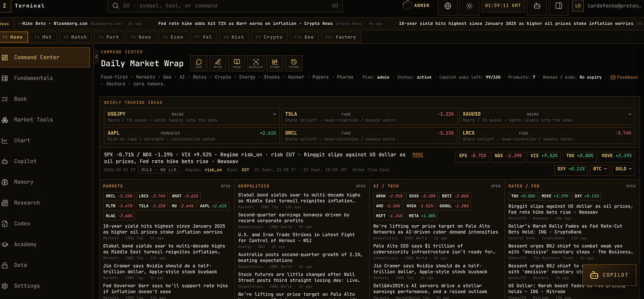Toggle the split panel layout button
Viewport: 644px width, 299px height.
point(559,6)
